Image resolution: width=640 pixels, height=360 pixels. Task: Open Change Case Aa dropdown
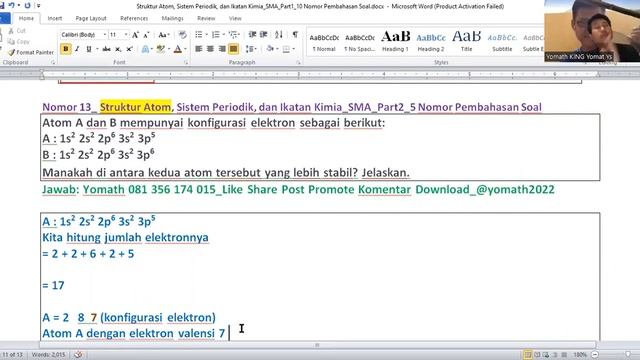164,35
